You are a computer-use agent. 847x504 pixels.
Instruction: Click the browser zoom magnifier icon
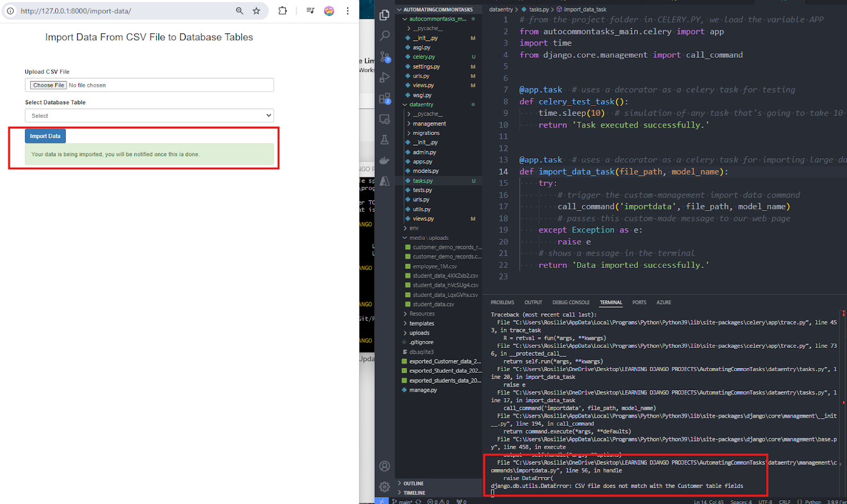click(240, 11)
